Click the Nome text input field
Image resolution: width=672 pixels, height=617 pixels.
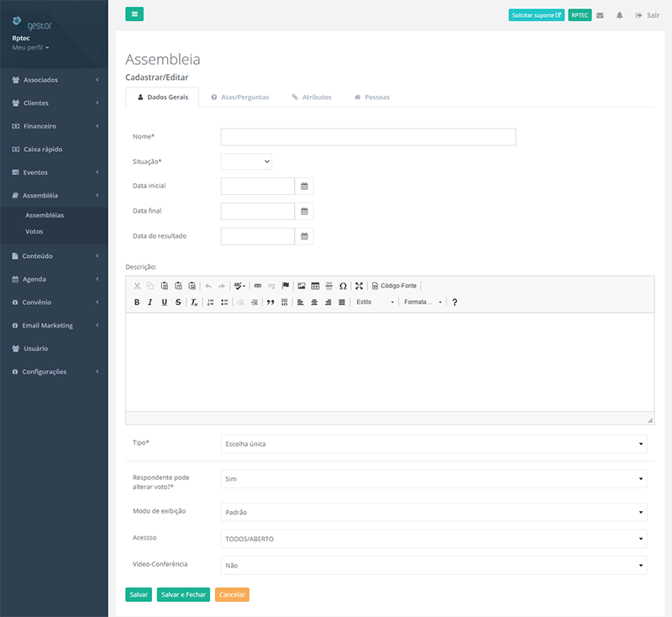tap(368, 137)
